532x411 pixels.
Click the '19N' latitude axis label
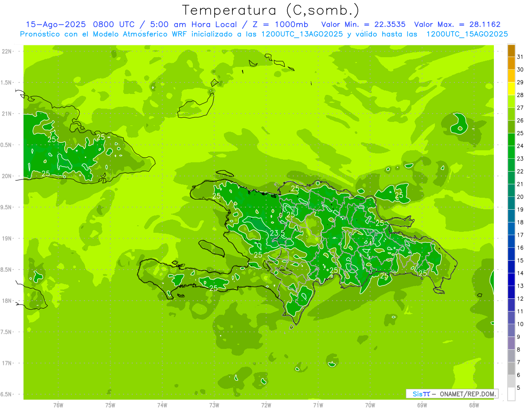[7, 238]
